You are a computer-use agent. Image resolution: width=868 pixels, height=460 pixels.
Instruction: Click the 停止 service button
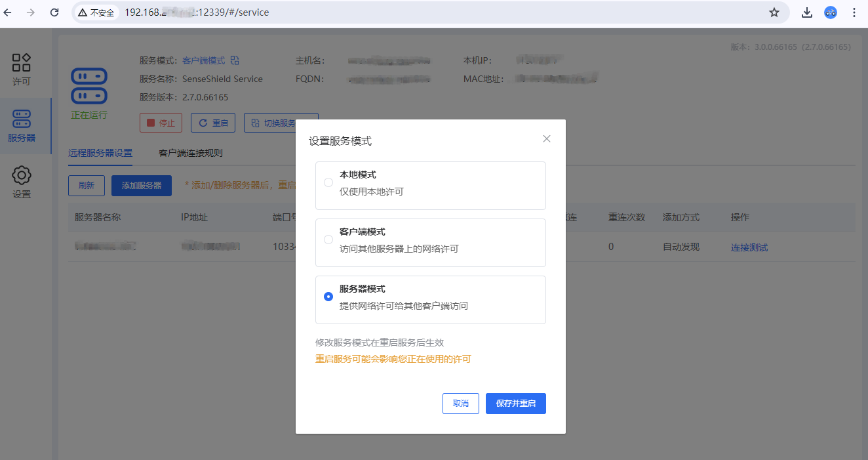click(161, 123)
